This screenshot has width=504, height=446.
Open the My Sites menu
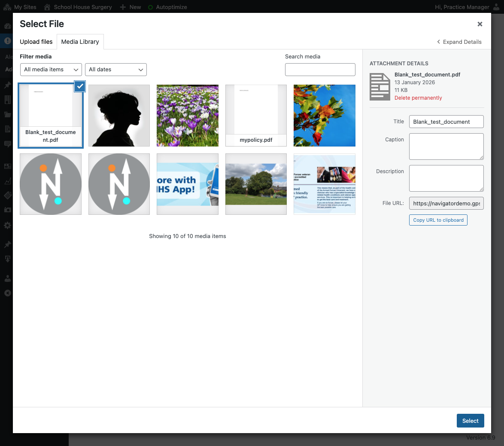click(20, 7)
